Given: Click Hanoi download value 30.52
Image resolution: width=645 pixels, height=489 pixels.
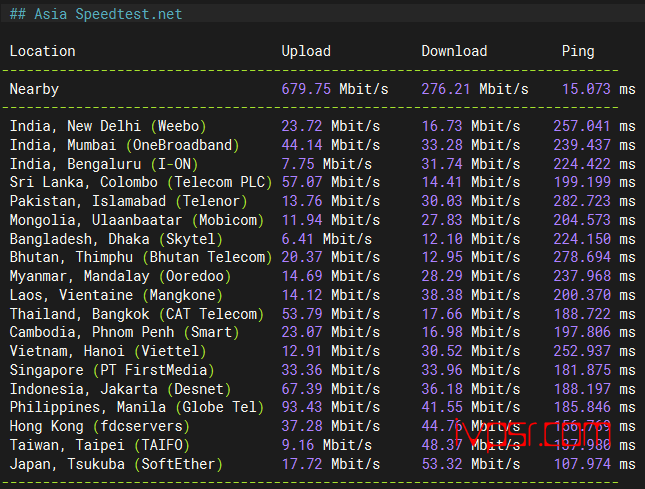Looking at the screenshot, I should (442, 351).
